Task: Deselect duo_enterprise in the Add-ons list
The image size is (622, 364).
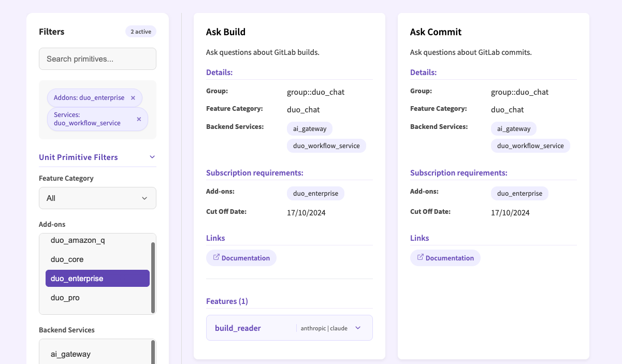Action: tap(97, 278)
